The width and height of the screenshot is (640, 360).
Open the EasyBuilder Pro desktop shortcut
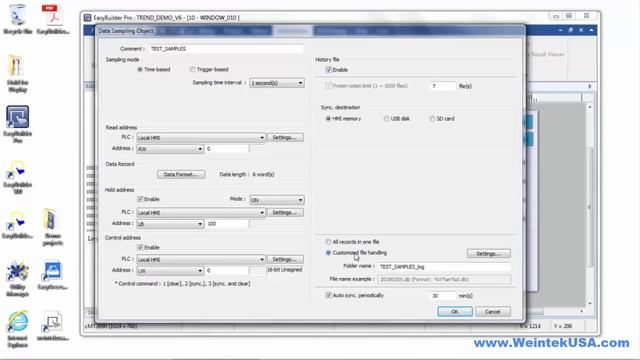pos(17,124)
